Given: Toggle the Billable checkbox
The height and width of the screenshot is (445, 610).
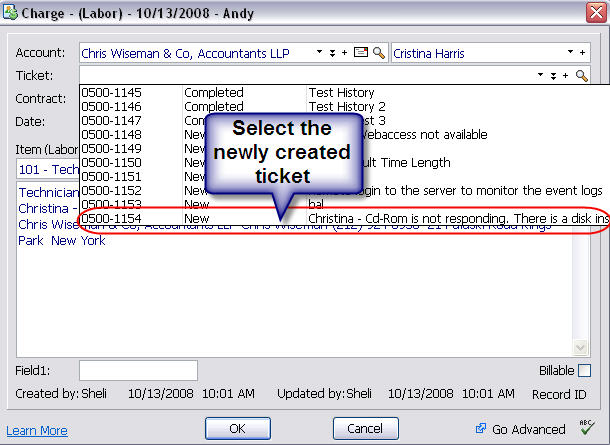Looking at the screenshot, I should (x=584, y=371).
